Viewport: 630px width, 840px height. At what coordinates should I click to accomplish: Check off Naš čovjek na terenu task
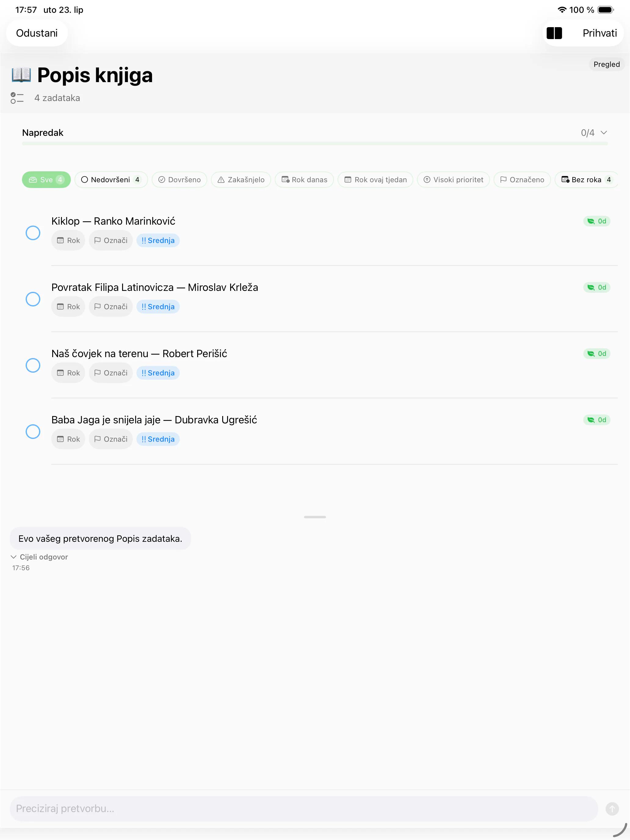[33, 365]
